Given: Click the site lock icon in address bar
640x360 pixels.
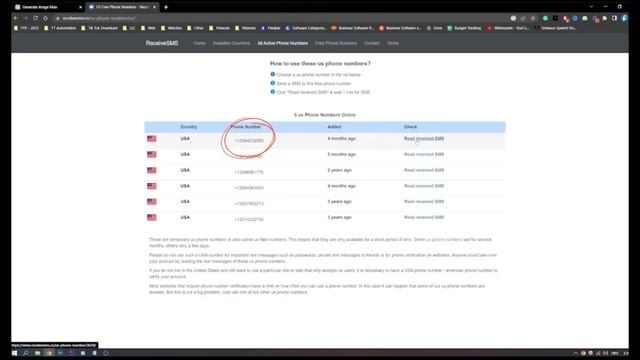Looking at the screenshot, I should [58, 18].
